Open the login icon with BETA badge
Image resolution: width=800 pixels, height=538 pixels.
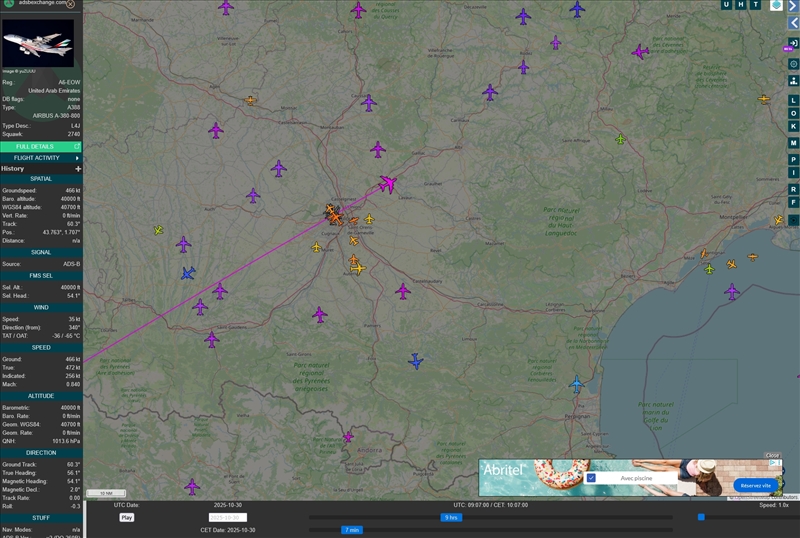pos(793,43)
